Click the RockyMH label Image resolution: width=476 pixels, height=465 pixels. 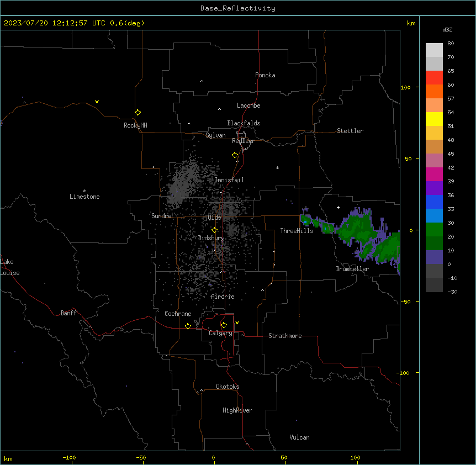pyautogui.click(x=135, y=125)
